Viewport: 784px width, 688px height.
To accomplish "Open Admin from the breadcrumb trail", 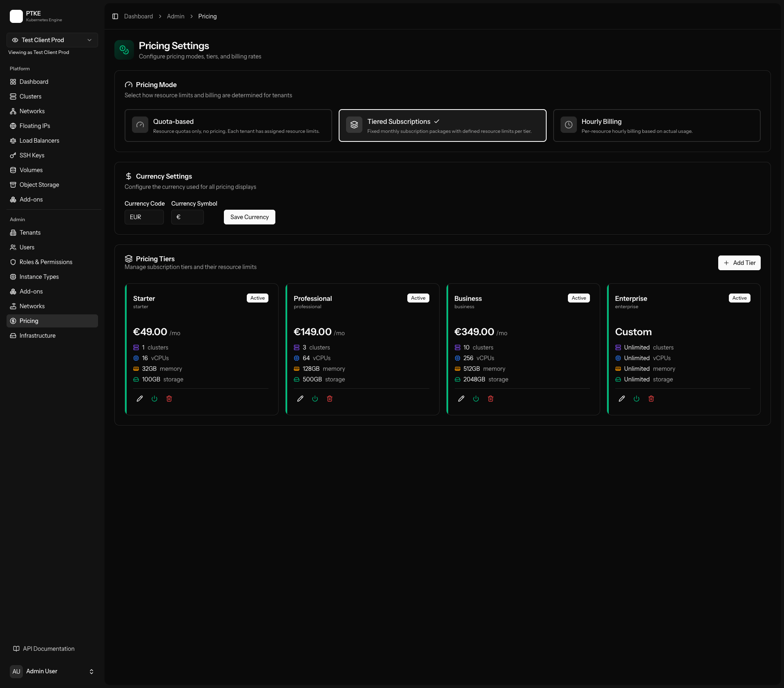I will tap(175, 16).
